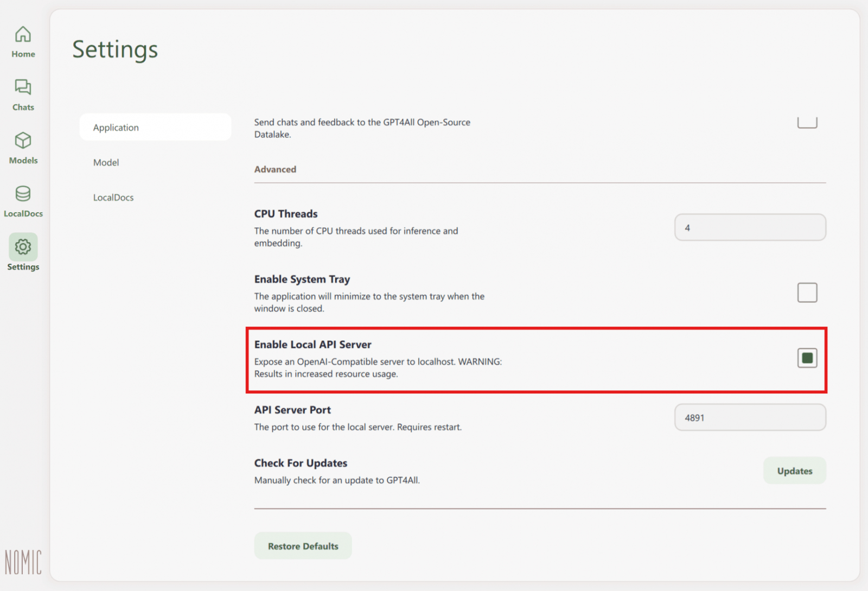Open the Home icon in the sidebar
The width and height of the screenshot is (868, 591).
coord(23,35)
